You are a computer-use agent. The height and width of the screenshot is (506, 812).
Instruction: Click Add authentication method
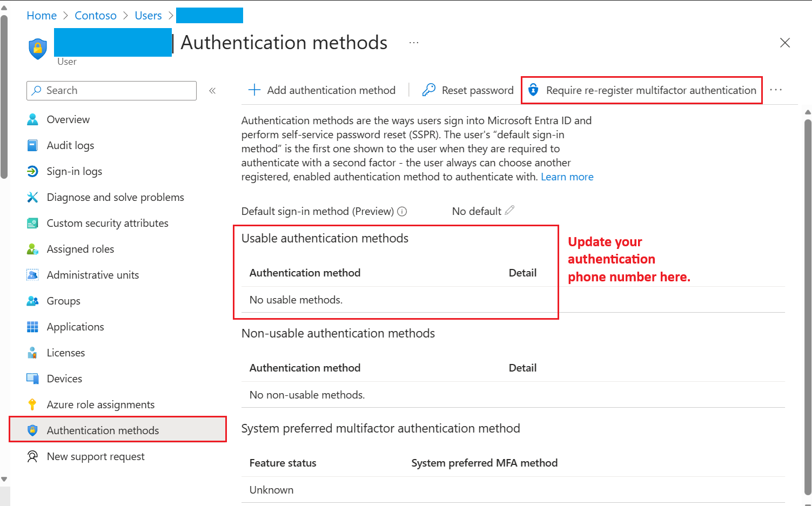pos(322,90)
